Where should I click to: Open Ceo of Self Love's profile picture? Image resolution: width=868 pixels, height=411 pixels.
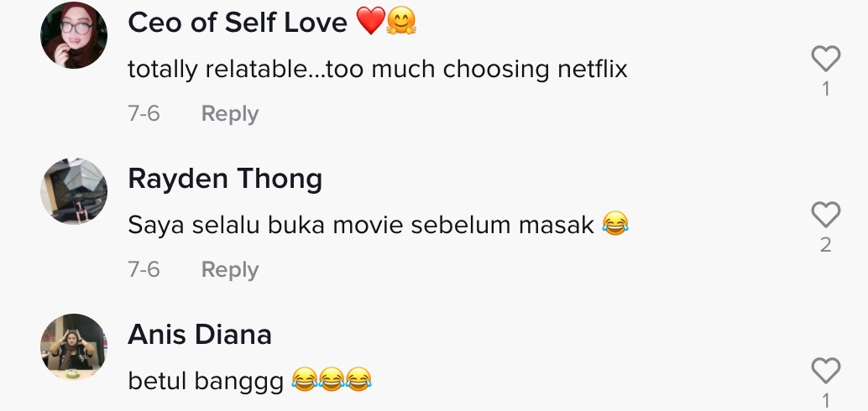click(x=74, y=35)
